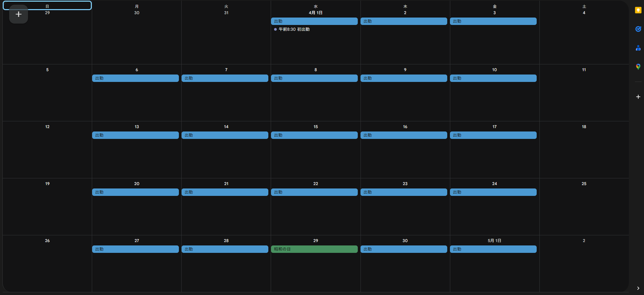Viewport: 644px width, 295px height.
Task: Click the 月 weekday column header
Action: click(x=137, y=6)
